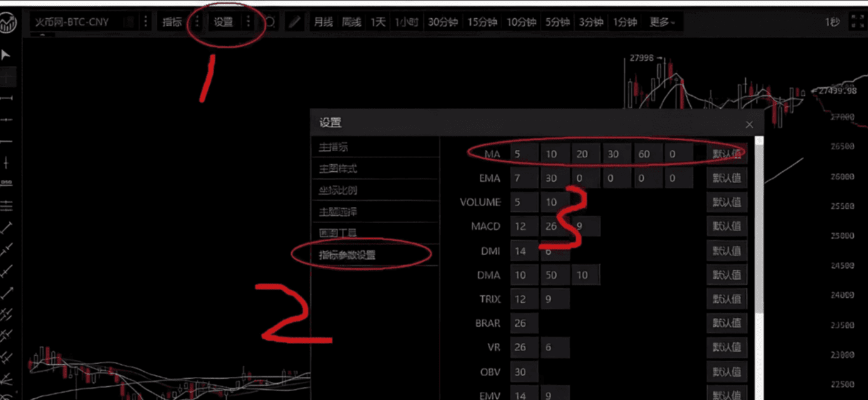This screenshot has height=400, width=868.
Task: Switch chart to the 15分钟 timeframe
Action: click(482, 22)
